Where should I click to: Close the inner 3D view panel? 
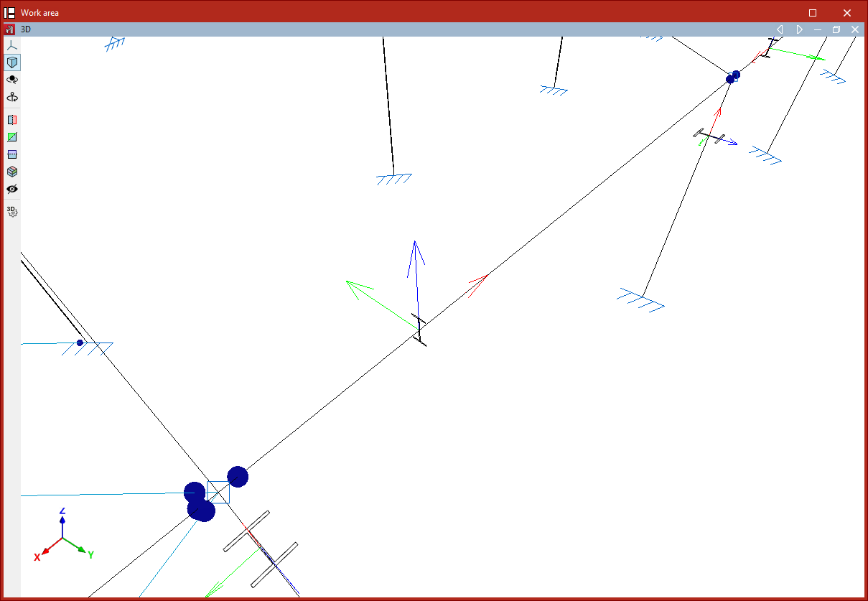pos(855,29)
